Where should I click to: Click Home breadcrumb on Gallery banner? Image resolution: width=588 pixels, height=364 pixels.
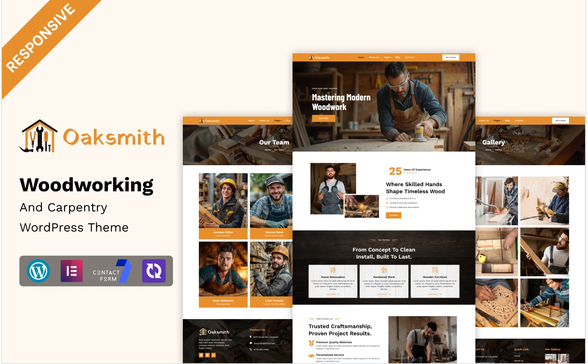489,150
